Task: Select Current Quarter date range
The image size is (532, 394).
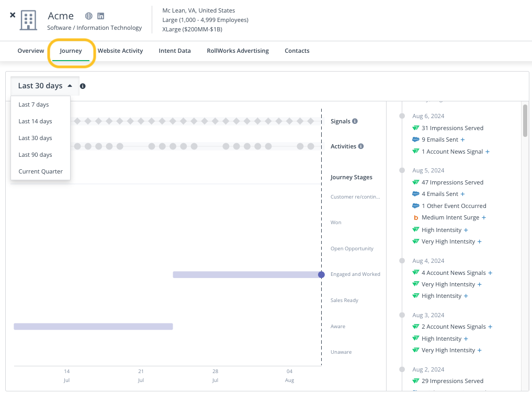Action: (40, 171)
